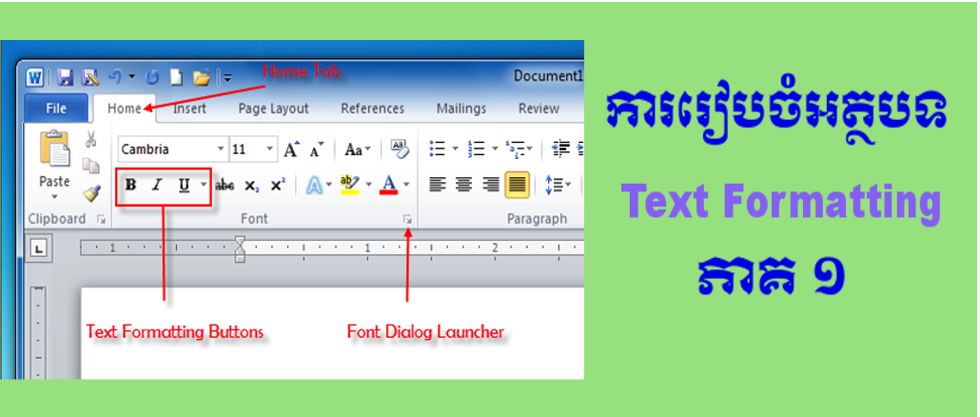Viewport: 980px width, 417px height.
Task: Center the text alignment
Action: tap(463, 185)
